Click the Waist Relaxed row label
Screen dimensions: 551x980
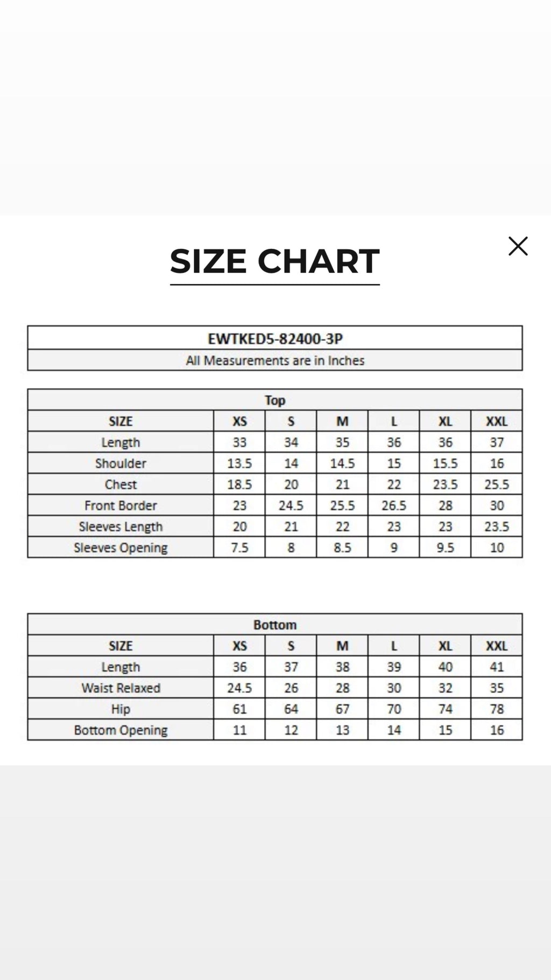(x=121, y=688)
